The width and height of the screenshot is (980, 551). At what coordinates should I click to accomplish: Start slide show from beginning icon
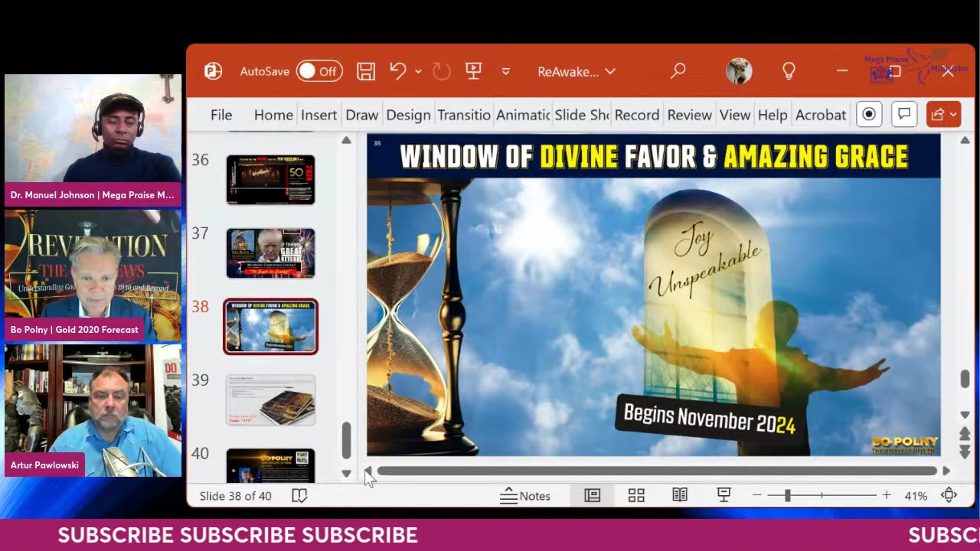[x=473, y=71]
